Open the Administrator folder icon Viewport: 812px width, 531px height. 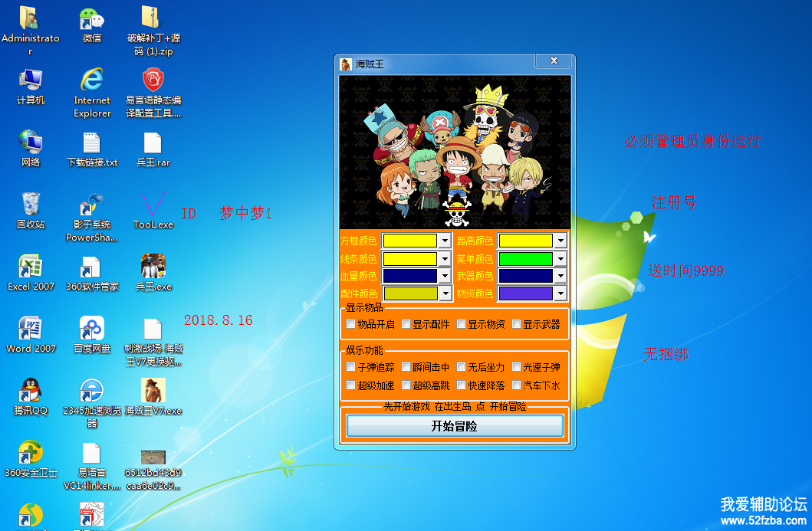click(x=30, y=30)
